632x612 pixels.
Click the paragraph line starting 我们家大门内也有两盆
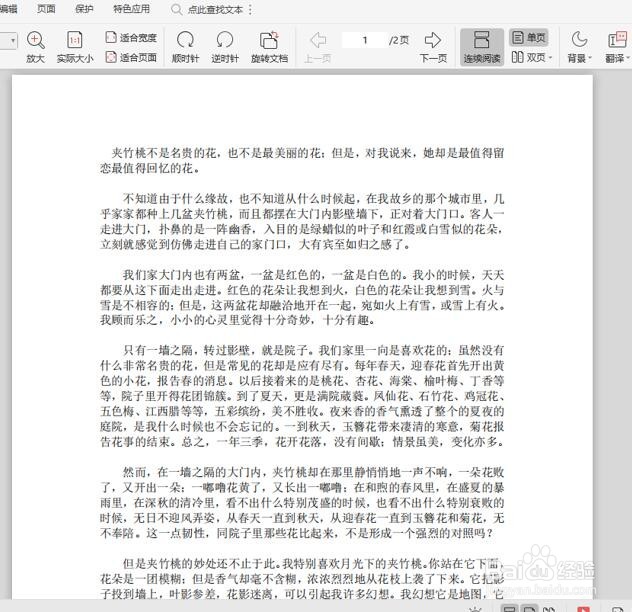coord(314,275)
